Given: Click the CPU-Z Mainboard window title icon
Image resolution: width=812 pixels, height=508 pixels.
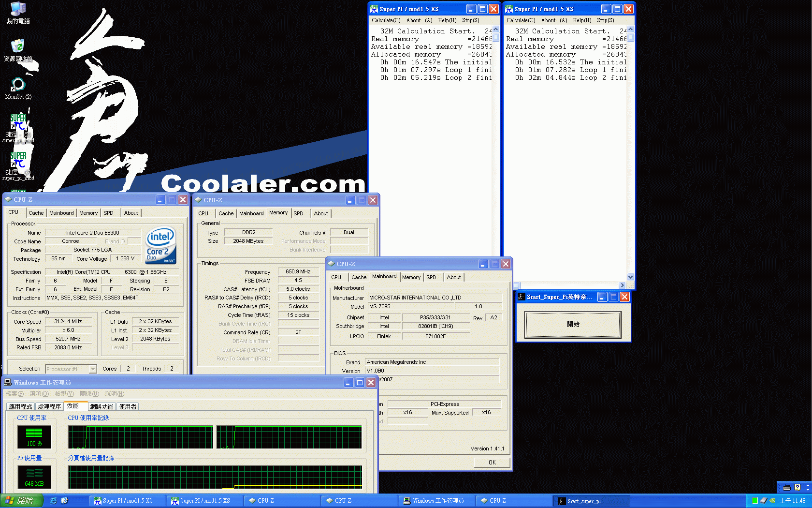Looking at the screenshot, I should (331, 264).
